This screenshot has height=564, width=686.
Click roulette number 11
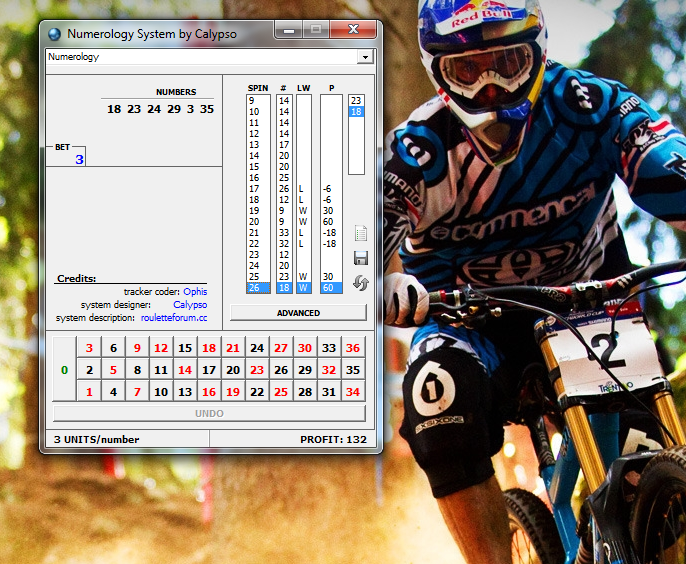[x=161, y=370]
